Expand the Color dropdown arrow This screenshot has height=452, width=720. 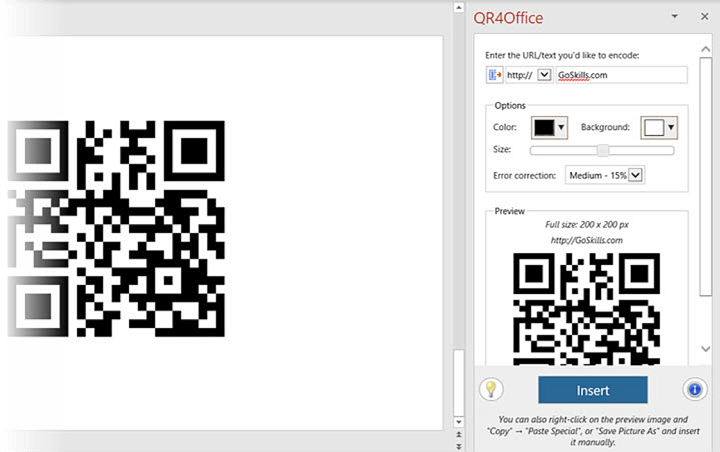(561, 128)
